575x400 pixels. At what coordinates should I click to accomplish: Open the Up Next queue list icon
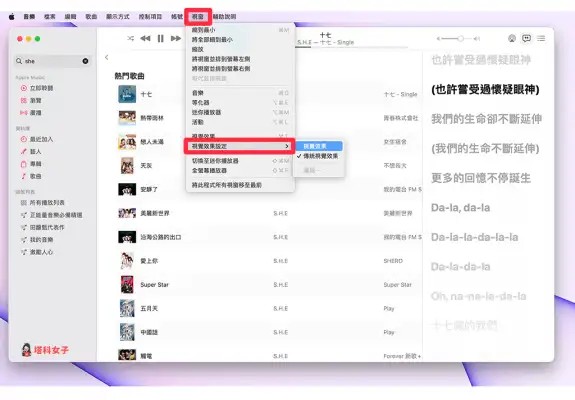click(x=541, y=38)
